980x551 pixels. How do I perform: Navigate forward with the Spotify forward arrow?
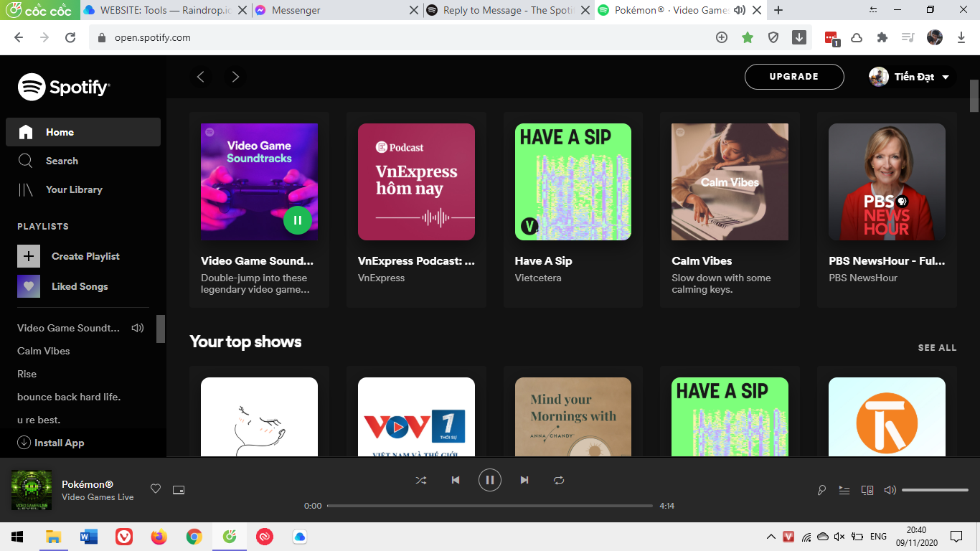point(235,77)
